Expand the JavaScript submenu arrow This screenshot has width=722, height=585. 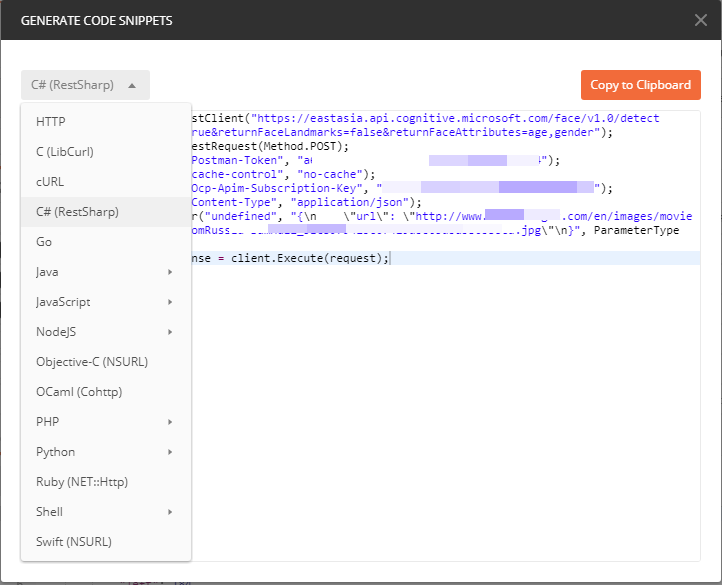(170, 302)
